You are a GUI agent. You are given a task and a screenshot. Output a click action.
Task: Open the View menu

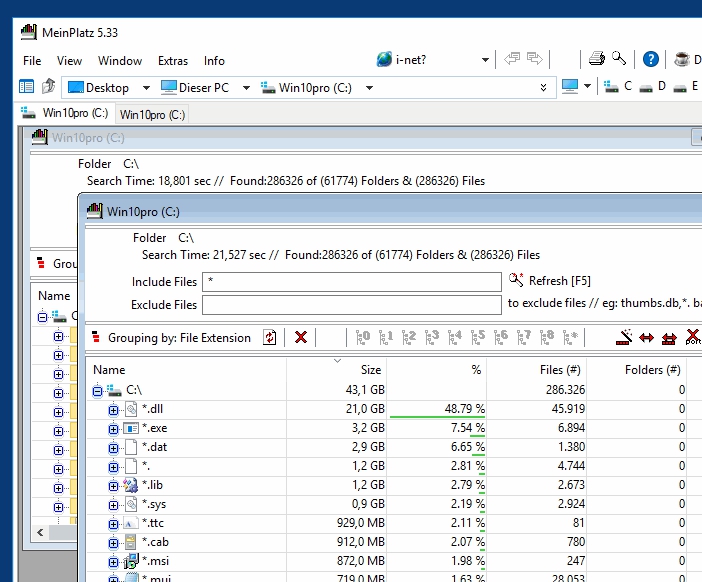[x=69, y=61]
